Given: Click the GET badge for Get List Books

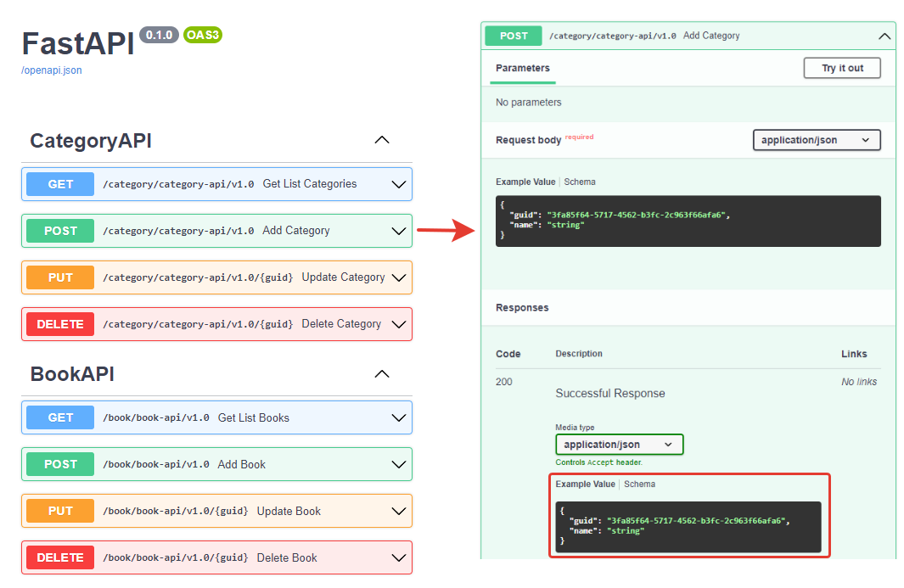Looking at the screenshot, I should click(x=60, y=417).
